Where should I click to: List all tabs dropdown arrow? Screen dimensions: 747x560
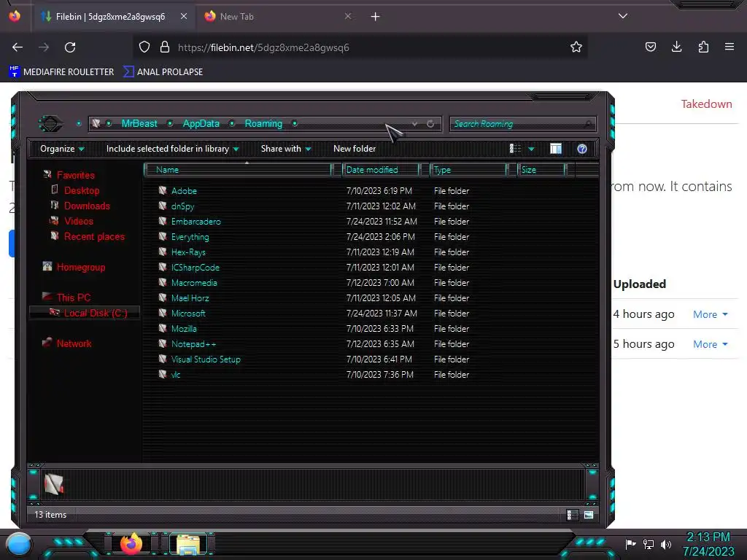[623, 16]
